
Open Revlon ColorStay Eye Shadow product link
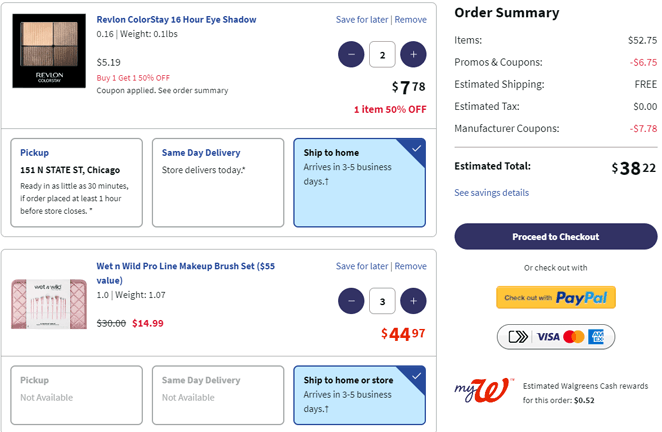pyautogui.click(x=176, y=19)
